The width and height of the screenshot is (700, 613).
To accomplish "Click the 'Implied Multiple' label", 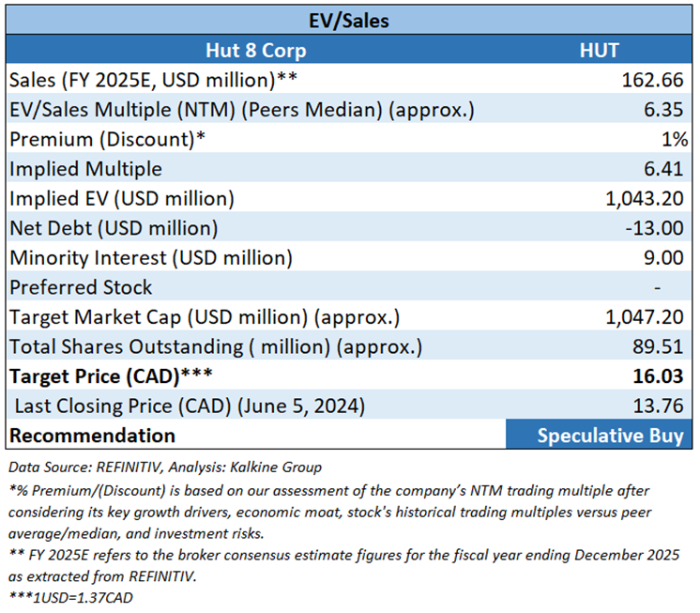I will pos(85,169).
